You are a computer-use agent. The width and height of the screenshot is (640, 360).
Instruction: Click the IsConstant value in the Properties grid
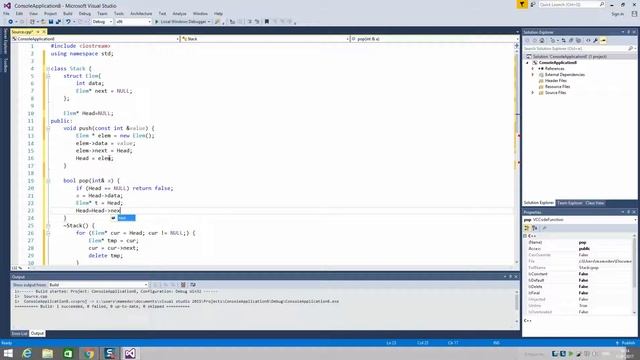(x=583, y=274)
